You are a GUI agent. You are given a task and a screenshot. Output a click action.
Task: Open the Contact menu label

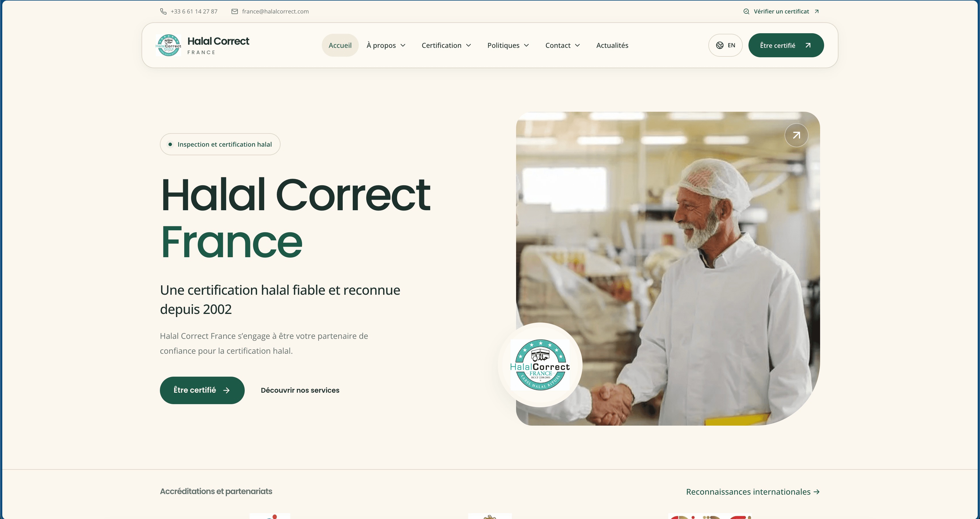coord(558,45)
